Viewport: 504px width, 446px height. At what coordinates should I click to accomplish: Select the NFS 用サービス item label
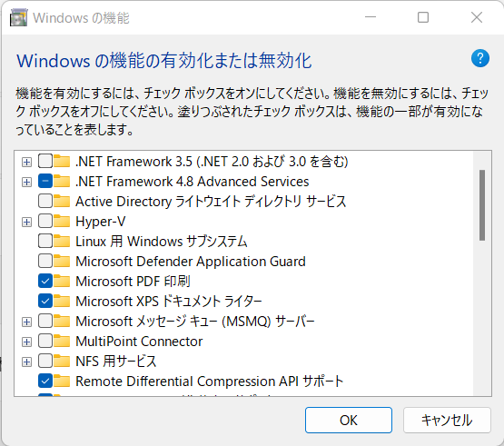click(x=116, y=362)
